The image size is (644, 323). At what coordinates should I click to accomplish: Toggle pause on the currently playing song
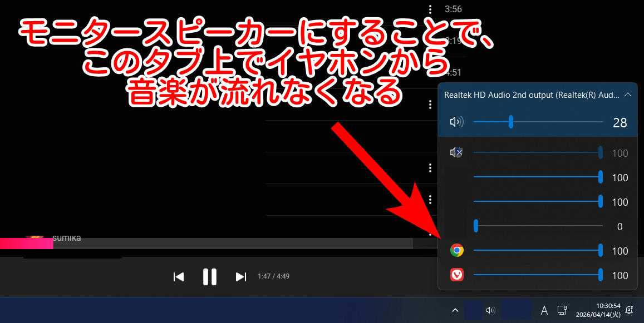point(209,276)
